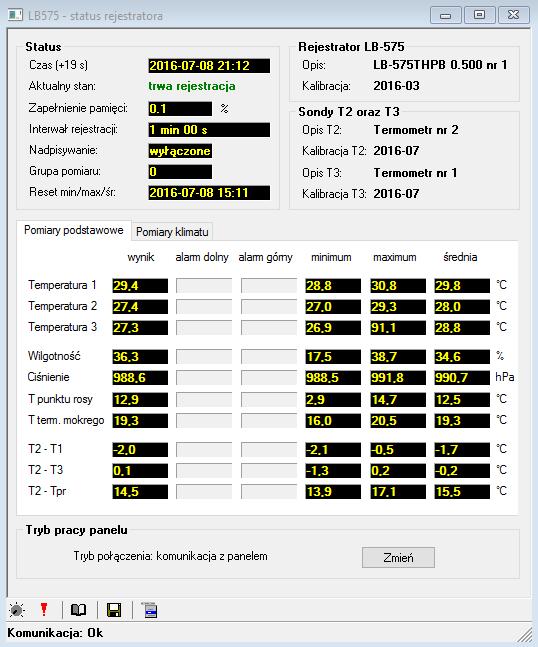Click Ciśnienie średnia value 990.7
538x647 pixels.
462,378
